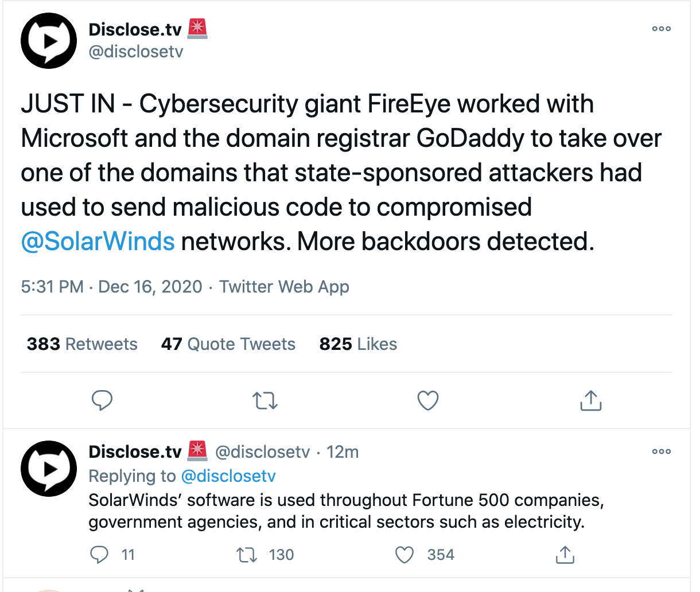Screen dimensions: 700x592
Task: Open more options on the main tweet
Action: pos(661,29)
